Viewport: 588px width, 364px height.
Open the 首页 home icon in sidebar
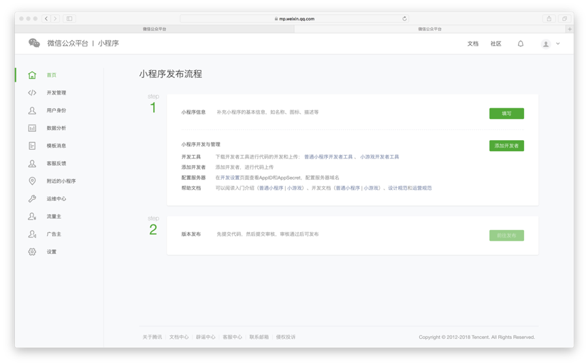pos(32,75)
